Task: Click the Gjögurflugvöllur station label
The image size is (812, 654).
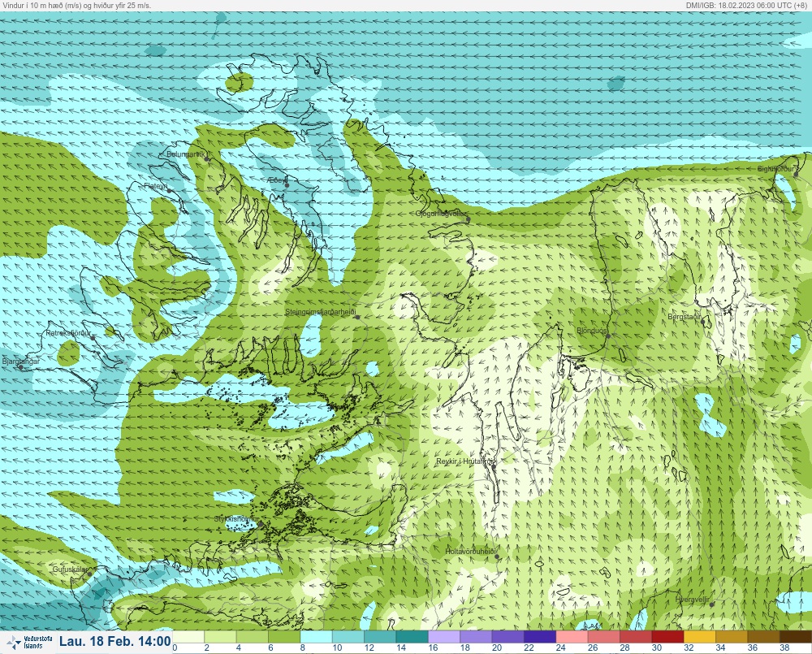Action: point(441,214)
